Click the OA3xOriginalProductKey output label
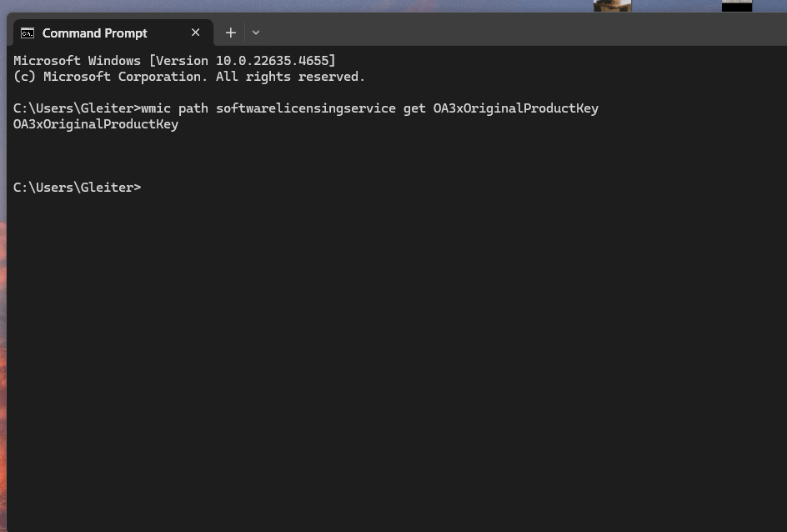The width and height of the screenshot is (787, 532). (96, 123)
